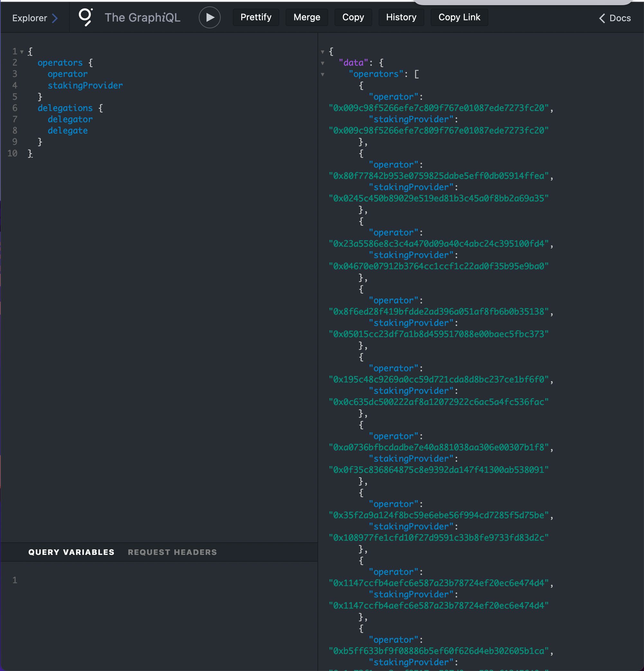
Task: Click the stakingProvider field in query
Action: tap(85, 85)
